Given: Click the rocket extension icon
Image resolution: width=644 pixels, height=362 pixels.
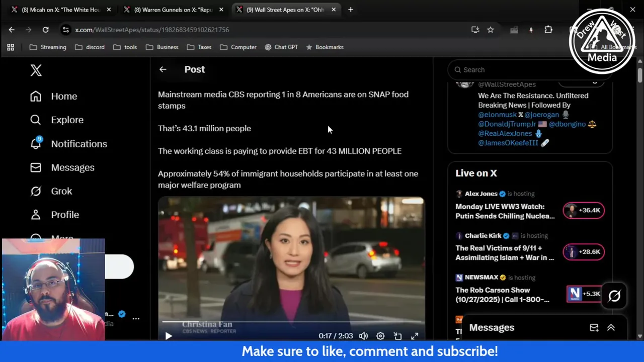Looking at the screenshot, I should [x=531, y=30].
